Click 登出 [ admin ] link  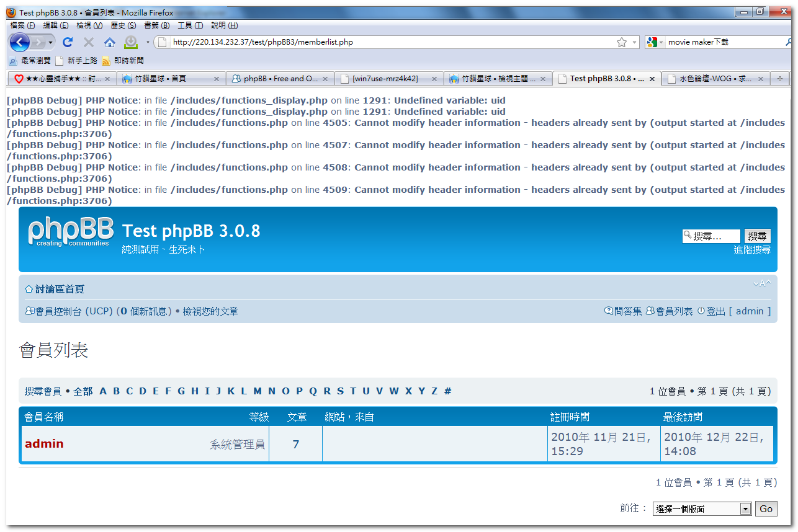(x=738, y=311)
